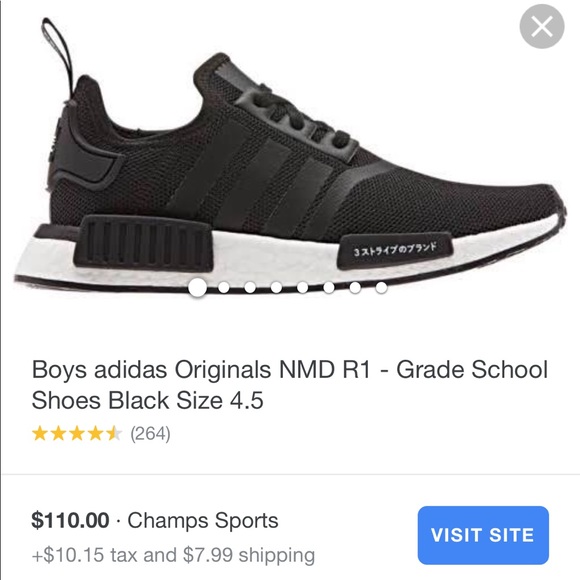Open the (264) reviews count
The image size is (580, 580).
click(x=150, y=434)
